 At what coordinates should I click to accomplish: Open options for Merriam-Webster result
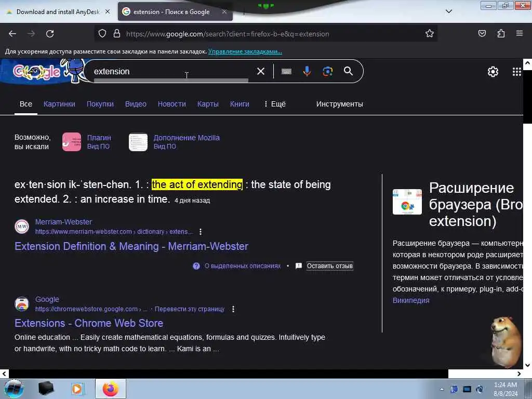click(201, 232)
